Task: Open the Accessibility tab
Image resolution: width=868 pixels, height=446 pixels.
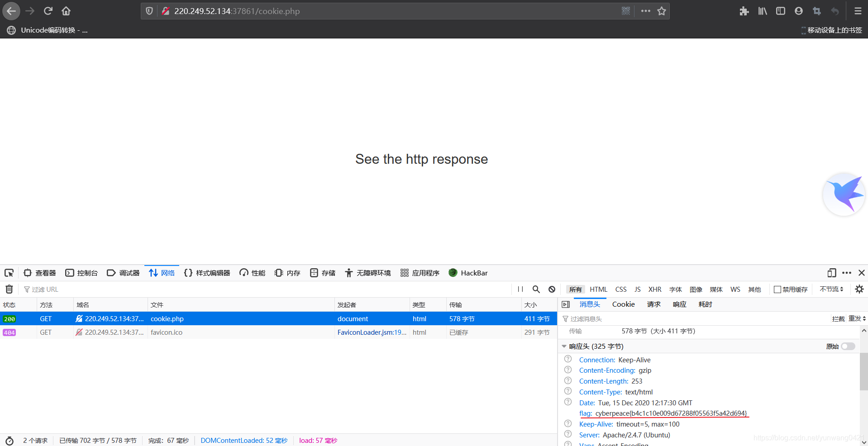Action: [x=368, y=273]
